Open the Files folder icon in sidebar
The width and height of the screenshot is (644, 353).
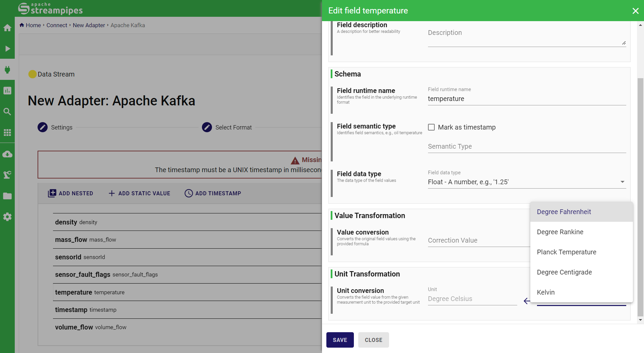(7, 196)
